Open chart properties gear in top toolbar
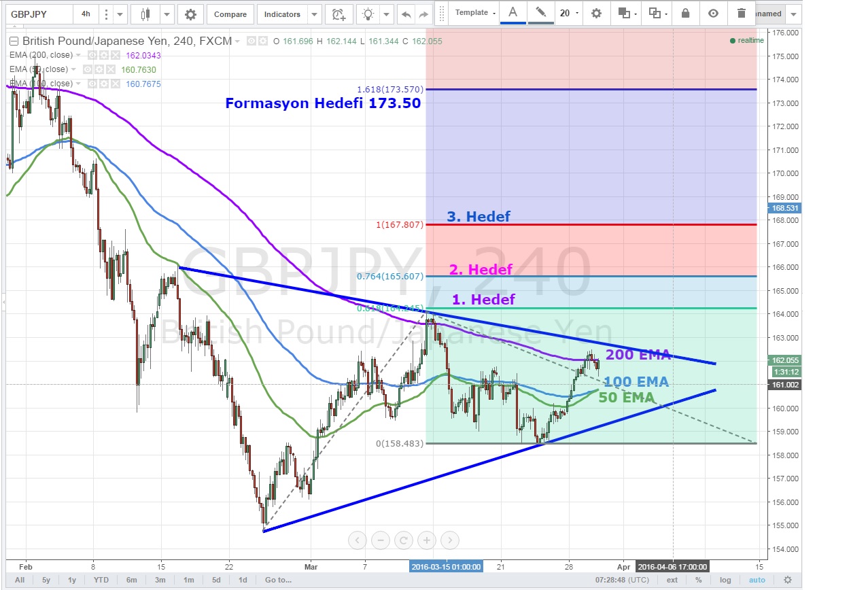 click(191, 14)
